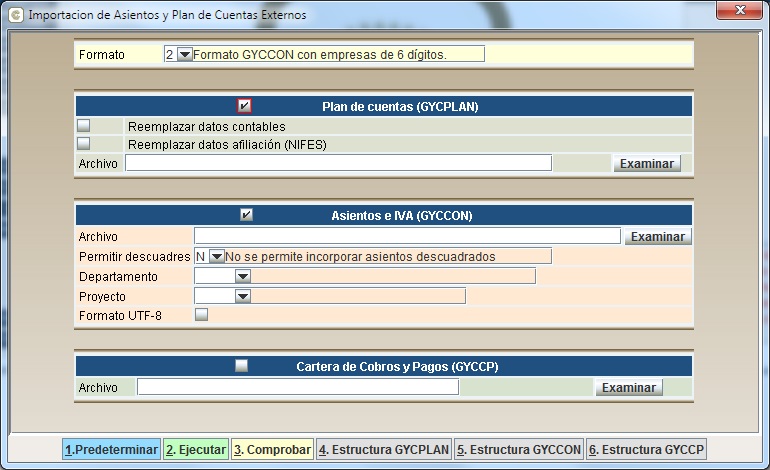Viewport: 770px width, 470px height.
Task: Click the 1.Predeterminar button
Action: click(x=111, y=449)
